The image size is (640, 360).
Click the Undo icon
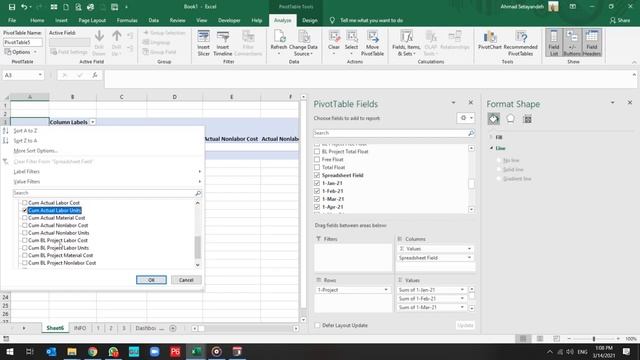pos(24,7)
